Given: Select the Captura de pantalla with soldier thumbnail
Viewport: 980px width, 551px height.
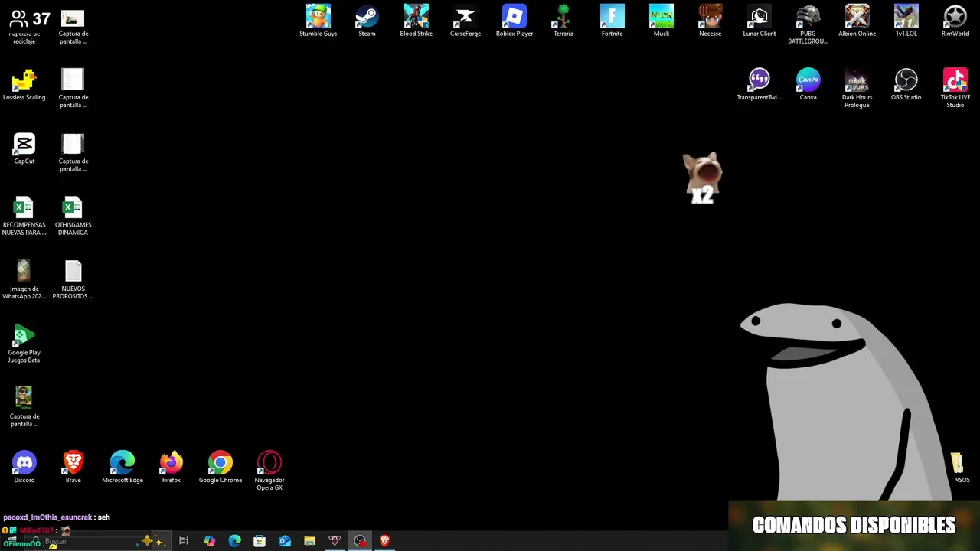Looking at the screenshot, I should (x=24, y=407).
